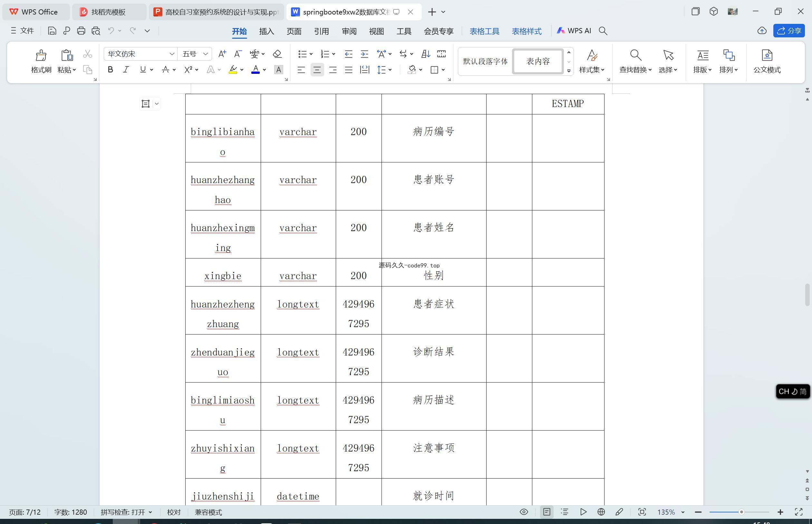Open the font name dropdown 华文仿宋
The image size is (812, 524).
point(172,54)
